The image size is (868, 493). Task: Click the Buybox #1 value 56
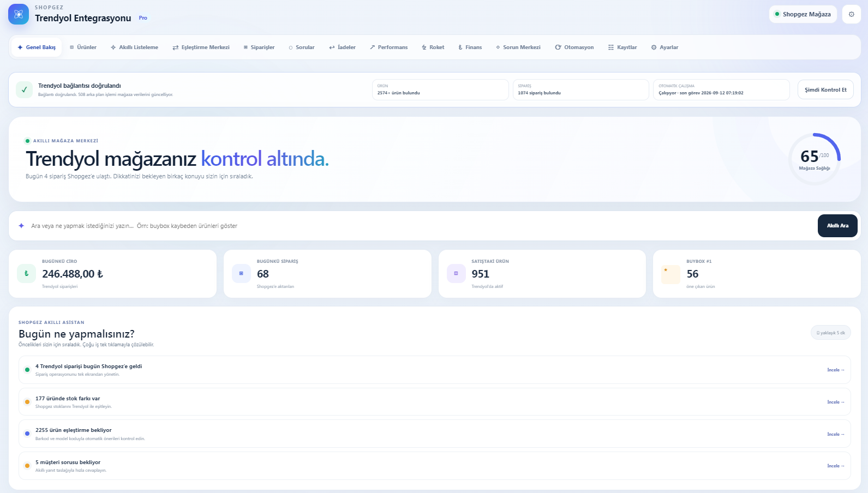pos(692,274)
